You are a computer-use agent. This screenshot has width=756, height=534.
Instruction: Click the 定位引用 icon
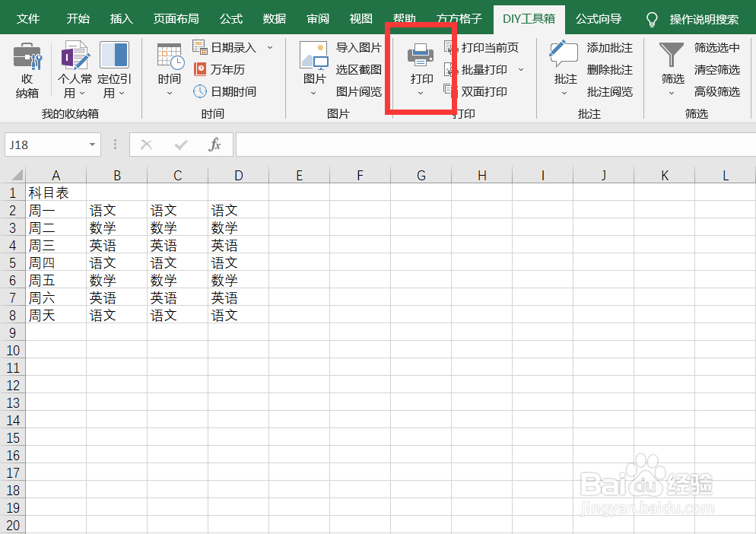(114, 55)
